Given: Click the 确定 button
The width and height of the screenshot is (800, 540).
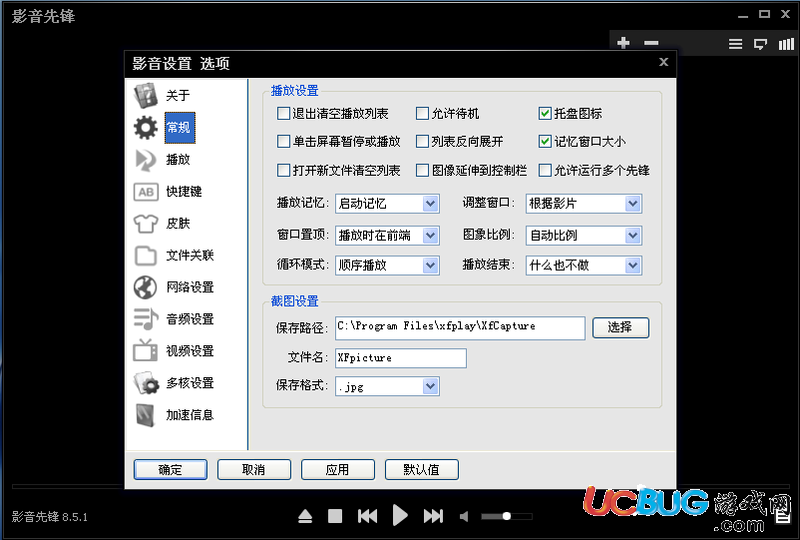Looking at the screenshot, I should click(x=170, y=470).
